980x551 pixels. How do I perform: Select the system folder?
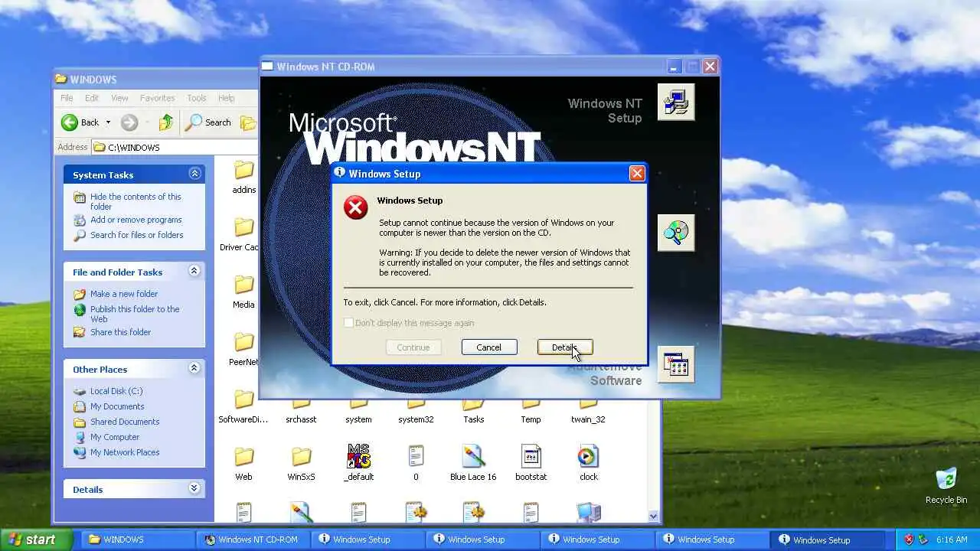[x=358, y=410]
